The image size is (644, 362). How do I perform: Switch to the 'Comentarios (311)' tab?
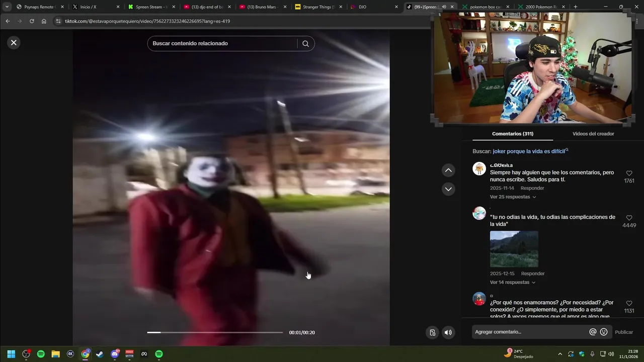[513, 134]
